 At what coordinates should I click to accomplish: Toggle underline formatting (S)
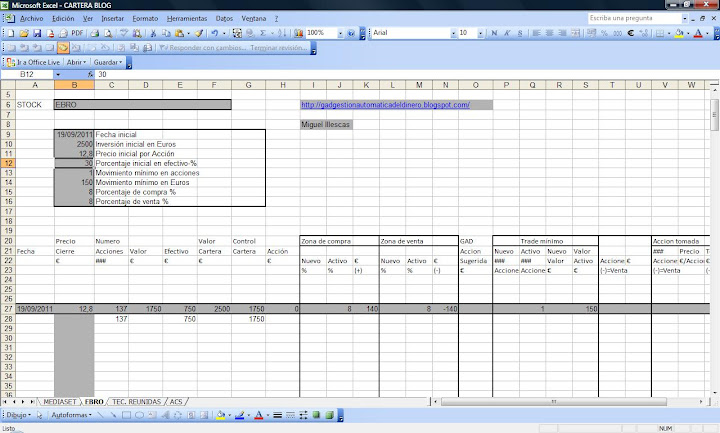pyautogui.click(x=520, y=33)
